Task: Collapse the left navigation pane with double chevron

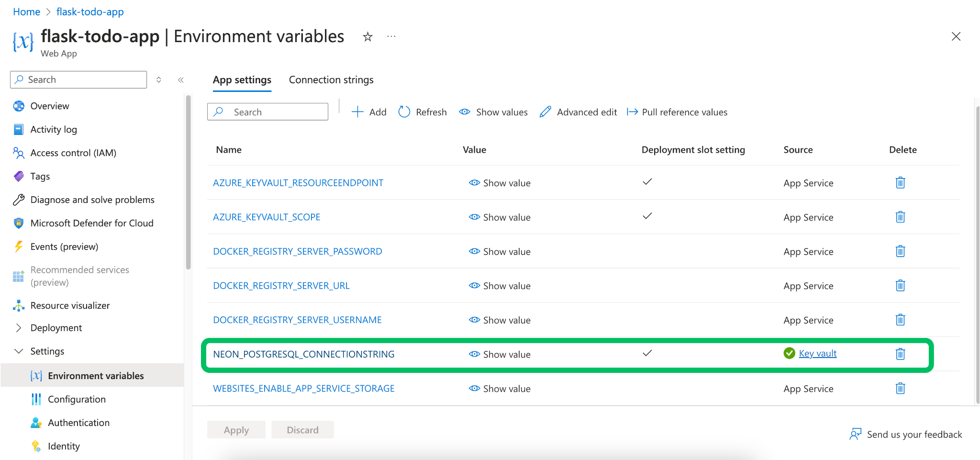Action: [180, 80]
